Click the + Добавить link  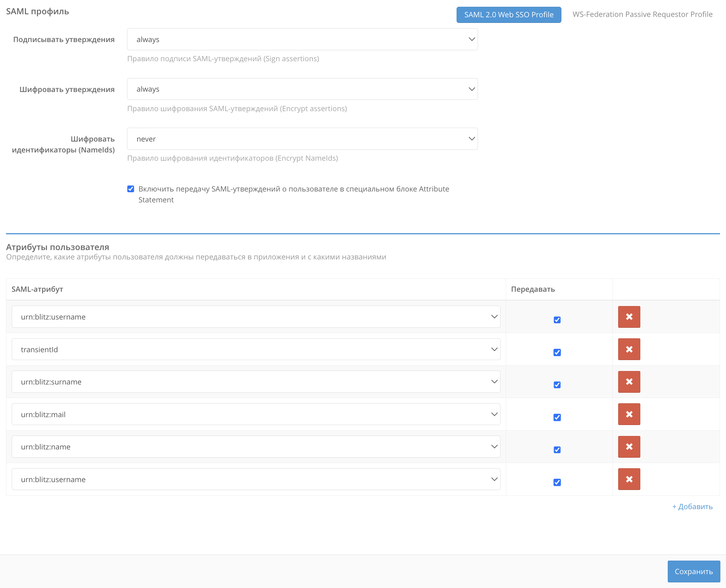point(692,507)
